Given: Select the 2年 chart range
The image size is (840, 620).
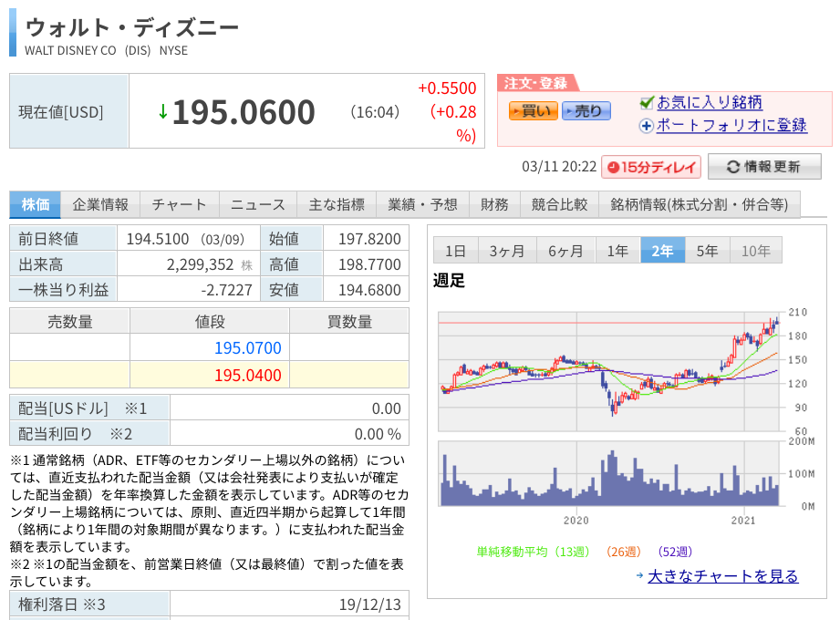Looking at the screenshot, I should 663,250.
